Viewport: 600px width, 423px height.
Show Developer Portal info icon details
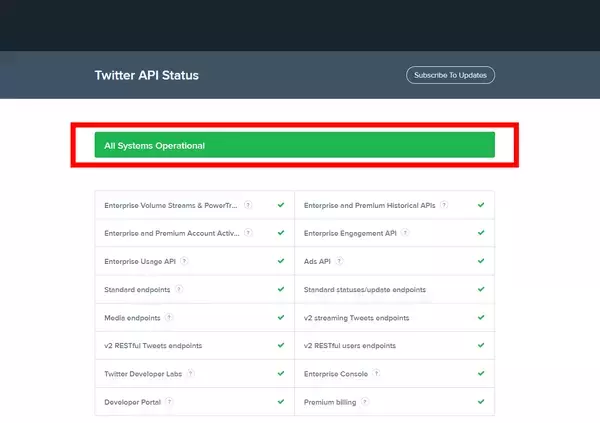coord(171,401)
